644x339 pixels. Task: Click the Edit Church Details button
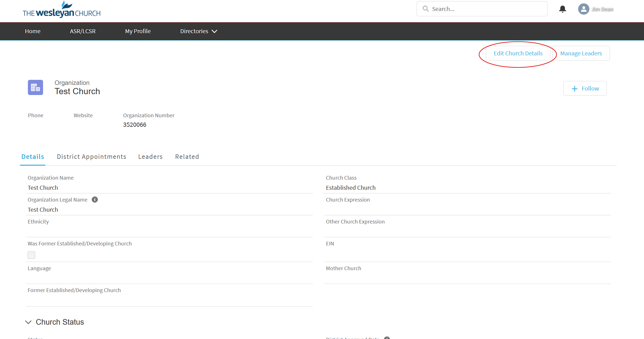coord(518,53)
